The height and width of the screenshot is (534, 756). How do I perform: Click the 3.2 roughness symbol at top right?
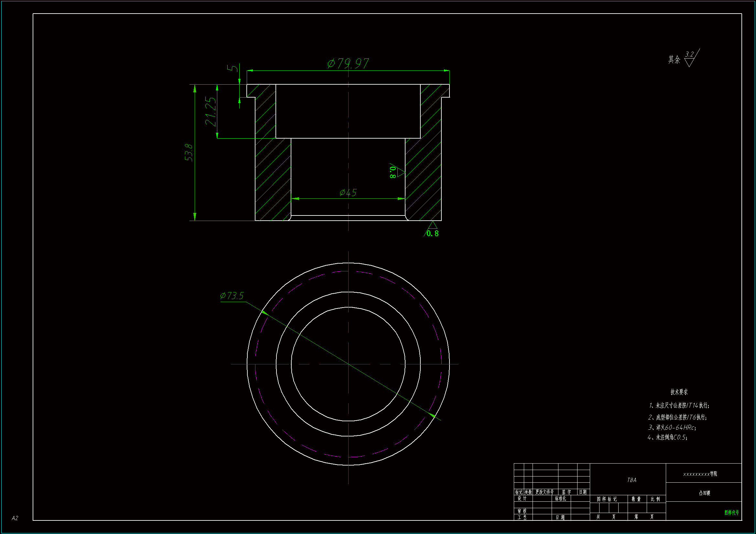point(690,58)
